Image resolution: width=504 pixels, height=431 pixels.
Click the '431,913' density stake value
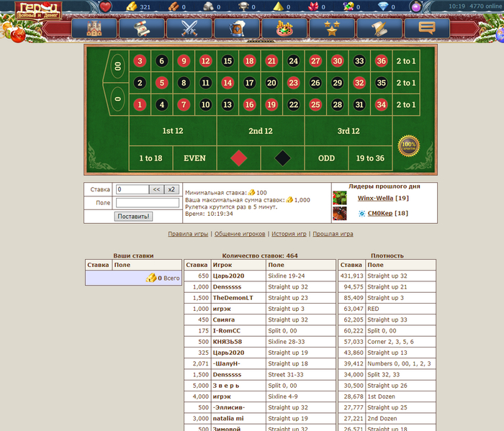click(x=351, y=276)
